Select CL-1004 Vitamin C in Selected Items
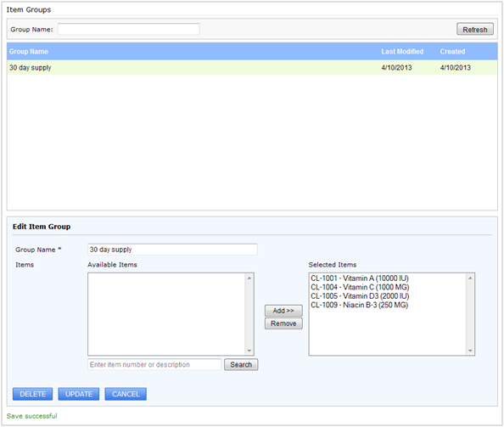Screen dimensions: 504x427 (x=360, y=287)
